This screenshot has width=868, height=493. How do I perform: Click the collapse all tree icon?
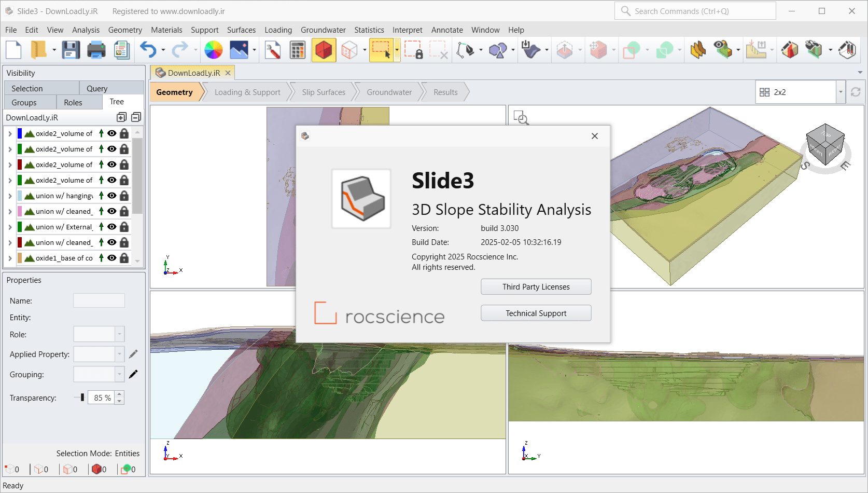[x=136, y=117]
